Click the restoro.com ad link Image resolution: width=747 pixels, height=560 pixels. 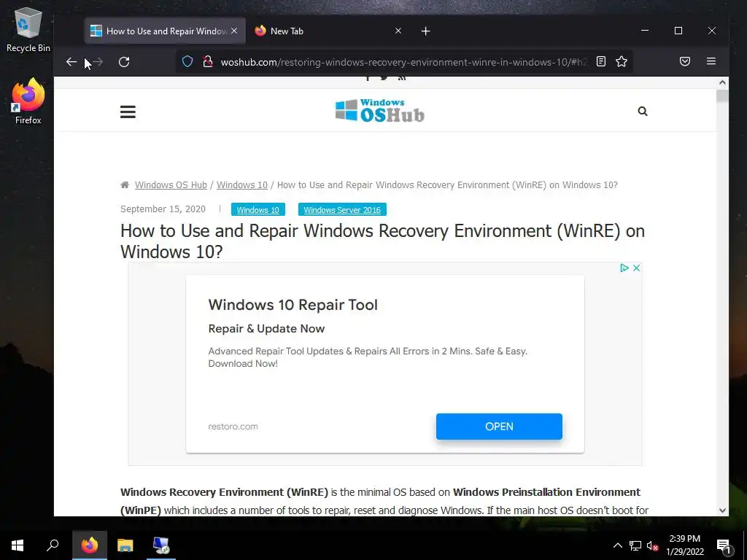click(233, 427)
